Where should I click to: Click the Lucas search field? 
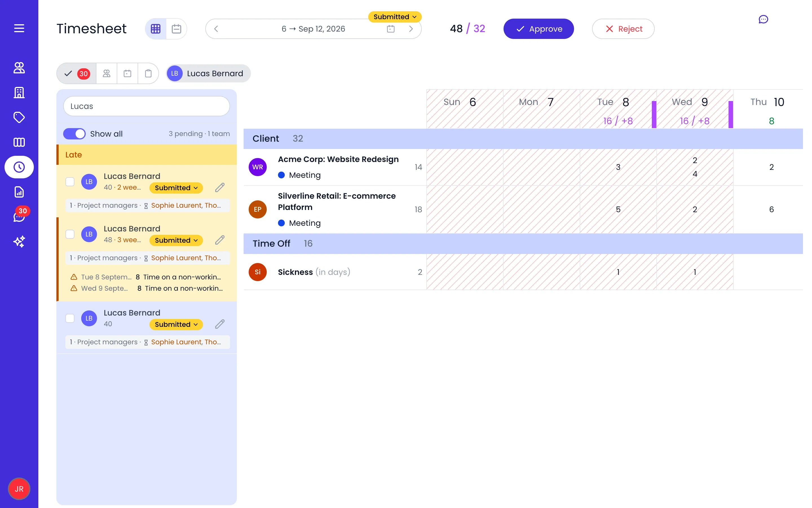tap(147, 106)
